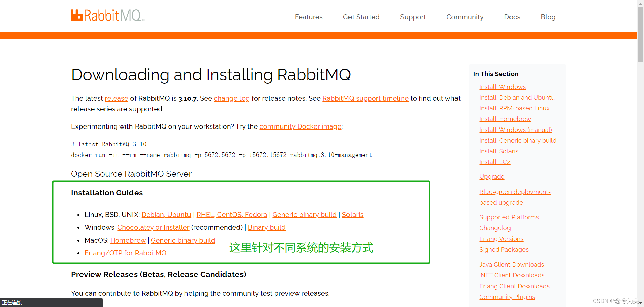Open the Support menu item
This screenshot has width=644, height=307.
click(413, 17)
